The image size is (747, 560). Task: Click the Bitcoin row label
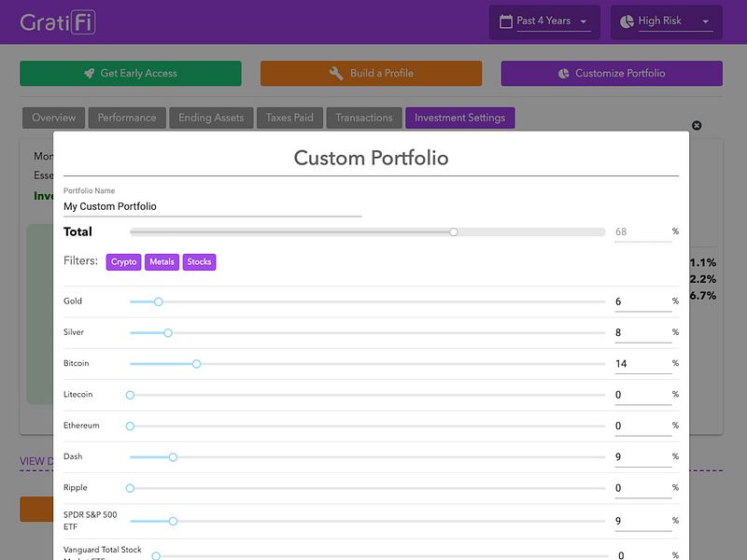point(77,363)
